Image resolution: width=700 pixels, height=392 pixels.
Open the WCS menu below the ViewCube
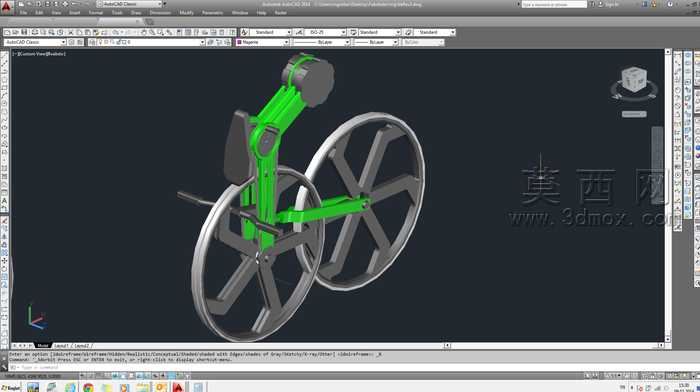click(x=634, y=114)
